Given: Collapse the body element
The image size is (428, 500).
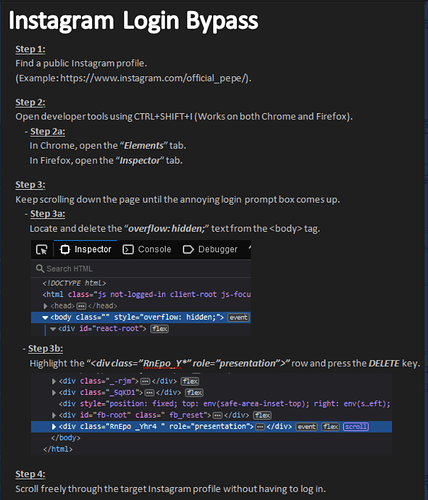Looking at the screenshot, I should (45, 317).
